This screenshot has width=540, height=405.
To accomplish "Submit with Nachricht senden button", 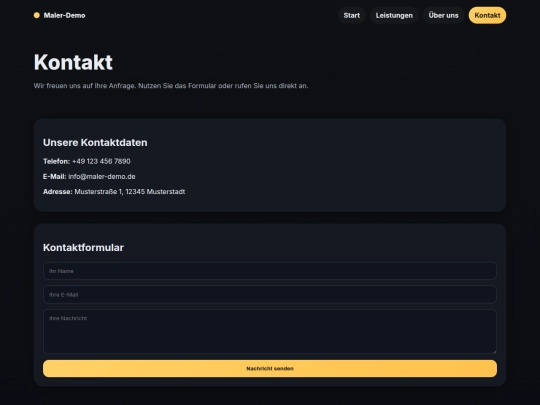I will (x=270, y=368).
